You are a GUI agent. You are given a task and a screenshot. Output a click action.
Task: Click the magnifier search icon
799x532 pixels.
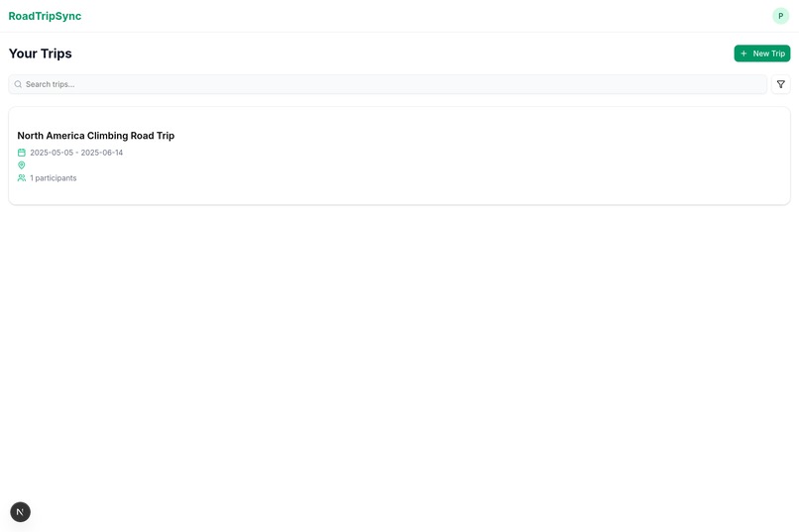click(x=18, y=84)
